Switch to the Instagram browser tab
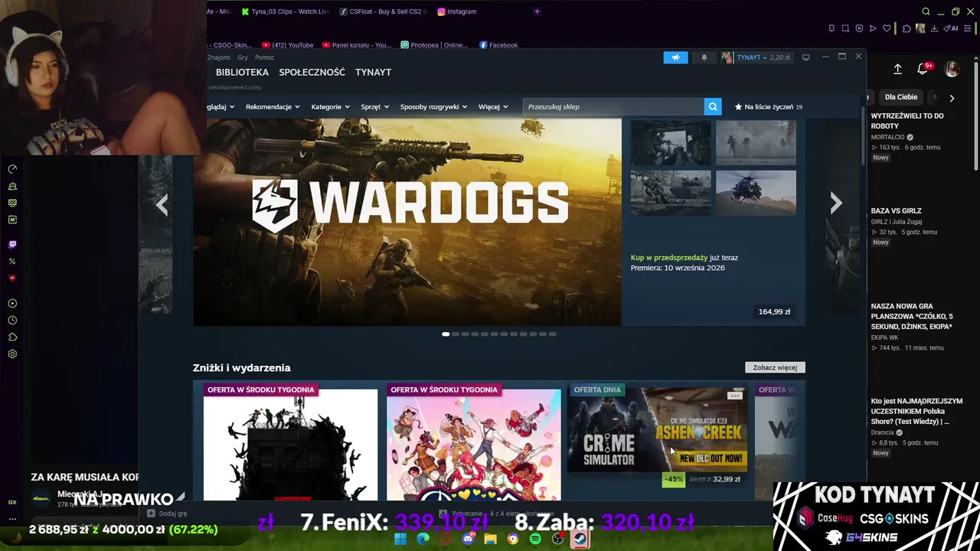980x551 pixels. [457, 11]
